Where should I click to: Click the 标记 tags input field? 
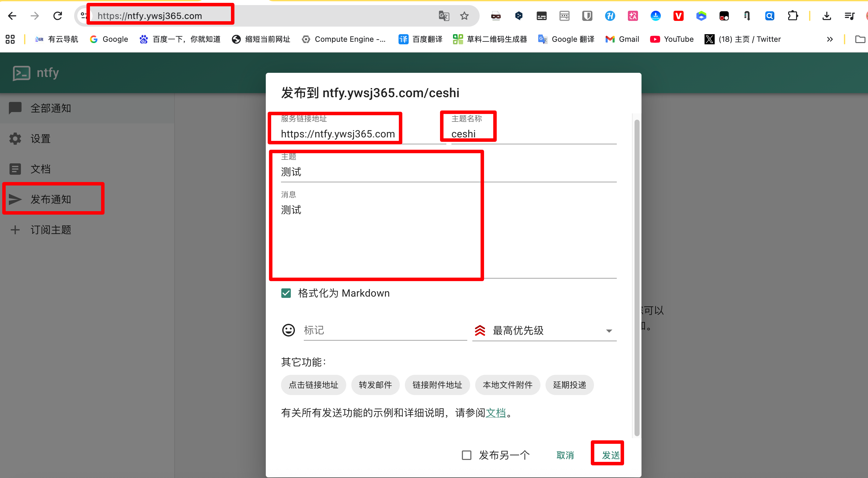pos(385,330)
